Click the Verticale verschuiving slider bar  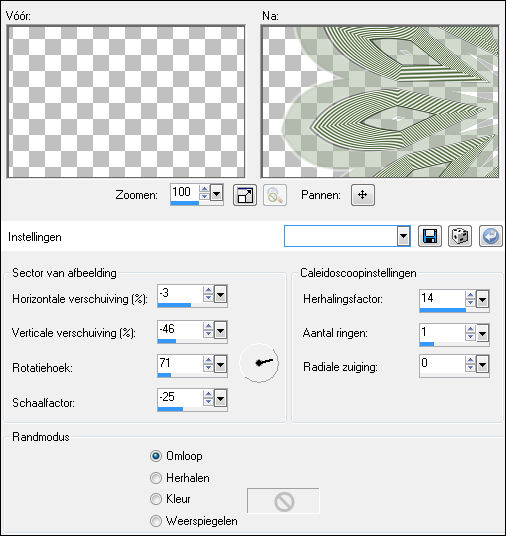click(x=192, y=341)
